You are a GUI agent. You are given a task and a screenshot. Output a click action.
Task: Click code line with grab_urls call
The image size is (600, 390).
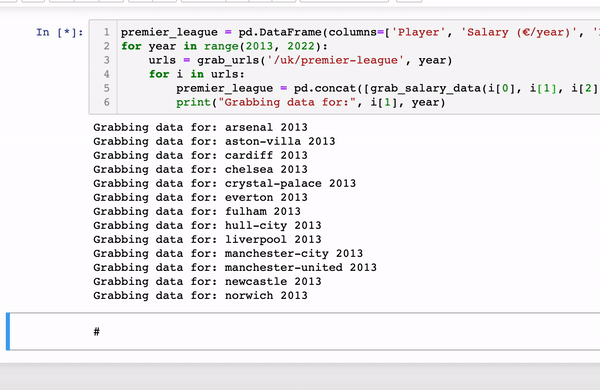click(x=300, y=60)
